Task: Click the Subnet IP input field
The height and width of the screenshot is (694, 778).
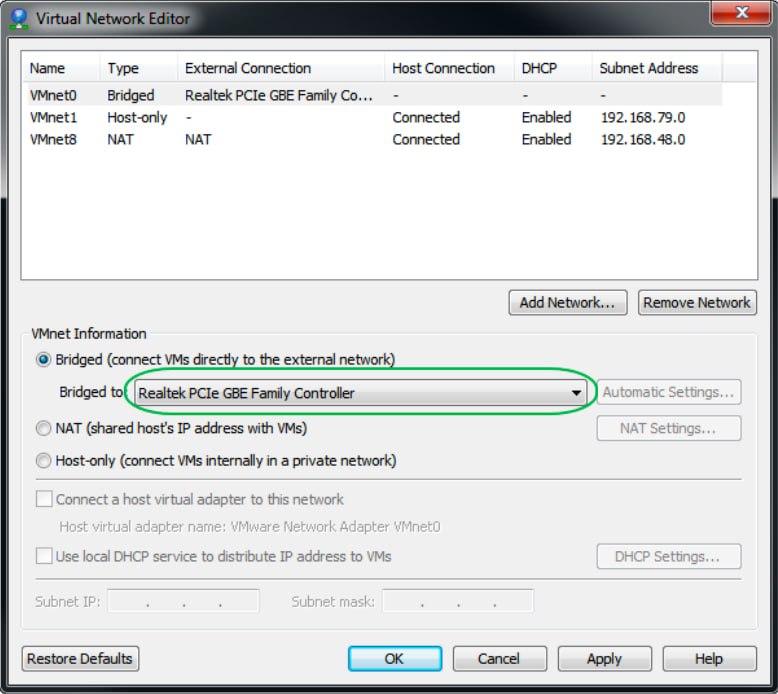Action: coord(184,601)
